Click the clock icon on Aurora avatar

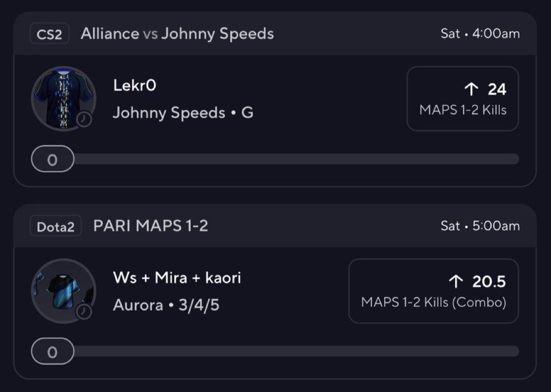click(x=84, y=312)
